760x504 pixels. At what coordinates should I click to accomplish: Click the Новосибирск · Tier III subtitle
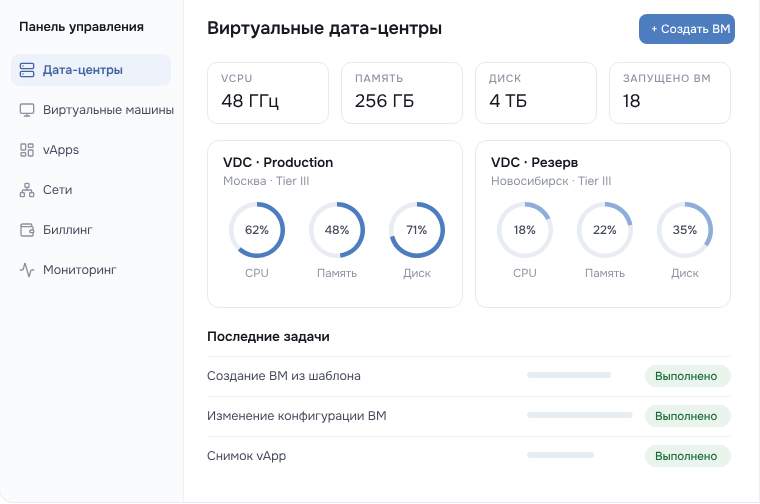(x=551, y=181)
